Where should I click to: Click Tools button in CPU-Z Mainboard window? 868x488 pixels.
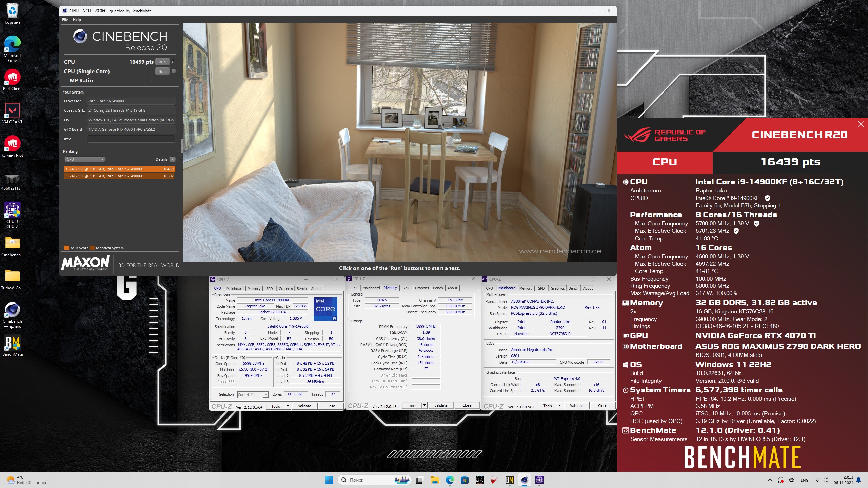[547, 406]
